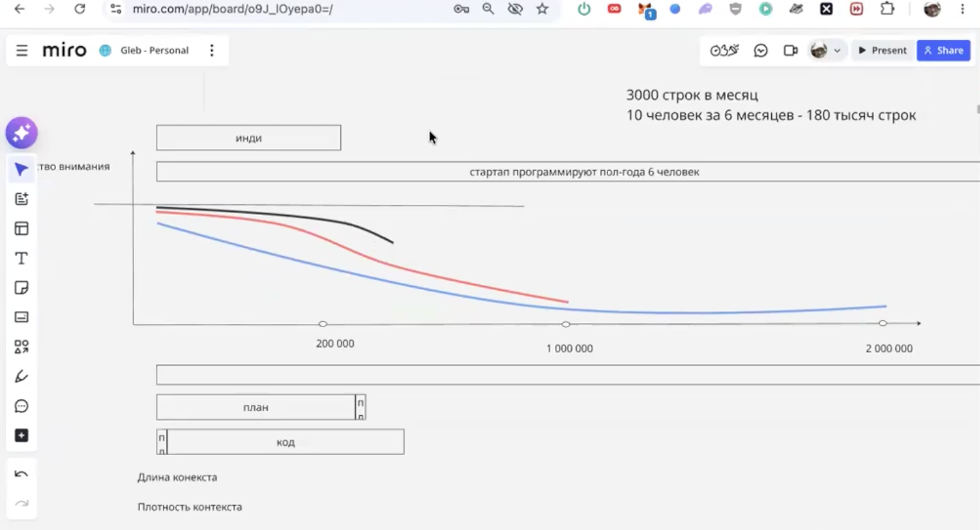Screen dimensions: 980x530
Task: Click the shield extension icon
Action: point(735,9)
